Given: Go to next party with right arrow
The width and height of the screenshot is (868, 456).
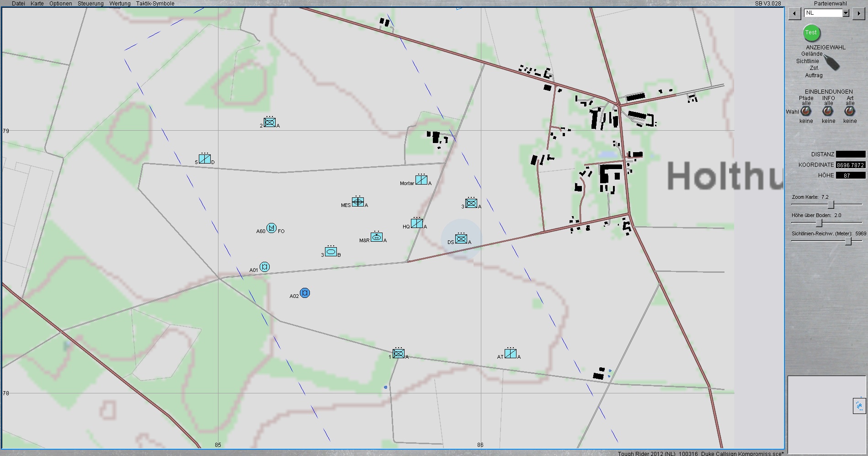Looking at the screenshot, I should click(x=858, y=14).
